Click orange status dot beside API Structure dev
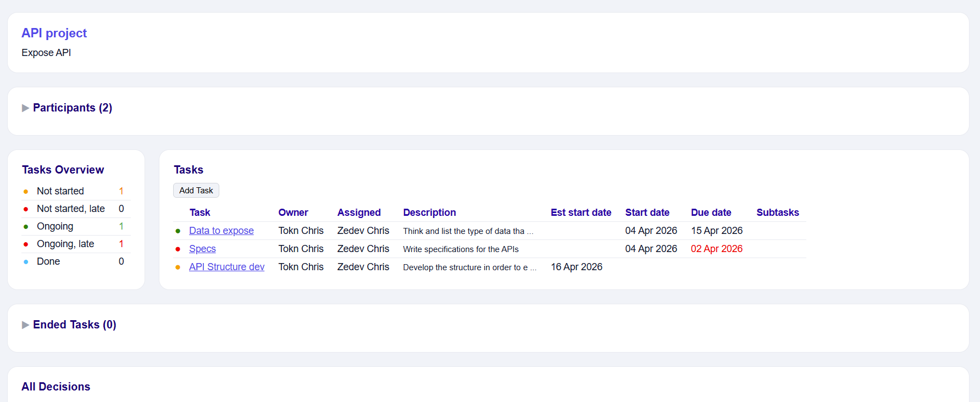The width and height of the screenshot is (980, 402). [x=178, y=267]
